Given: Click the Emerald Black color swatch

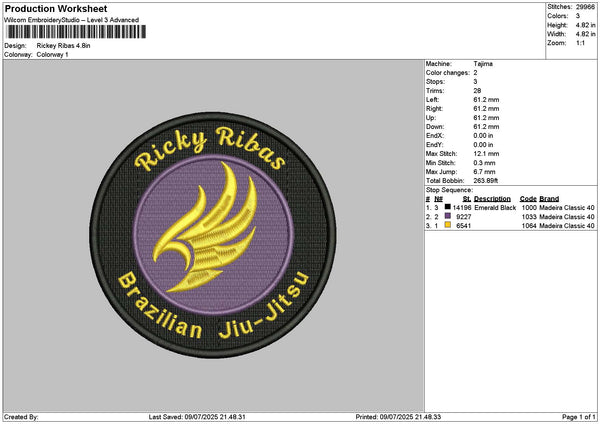Looking at the screenshot, I should [447, 207].
